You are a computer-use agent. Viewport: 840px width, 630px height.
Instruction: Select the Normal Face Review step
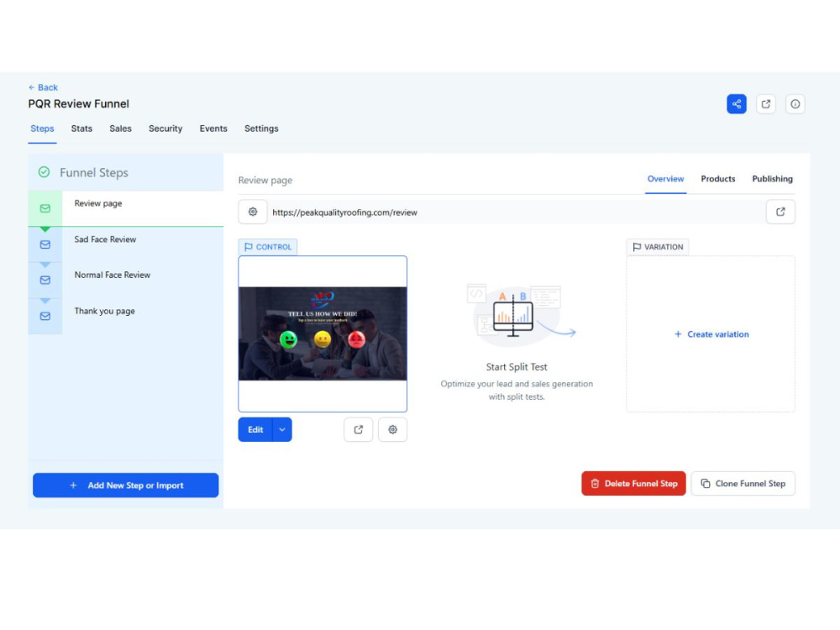(126, 281)
